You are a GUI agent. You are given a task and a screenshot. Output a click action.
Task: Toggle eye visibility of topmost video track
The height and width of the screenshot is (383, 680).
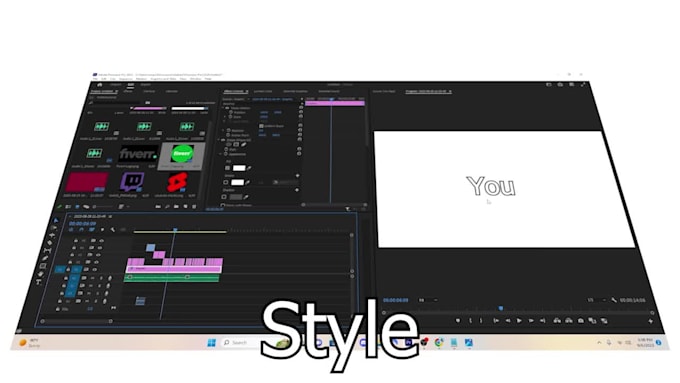101,240
